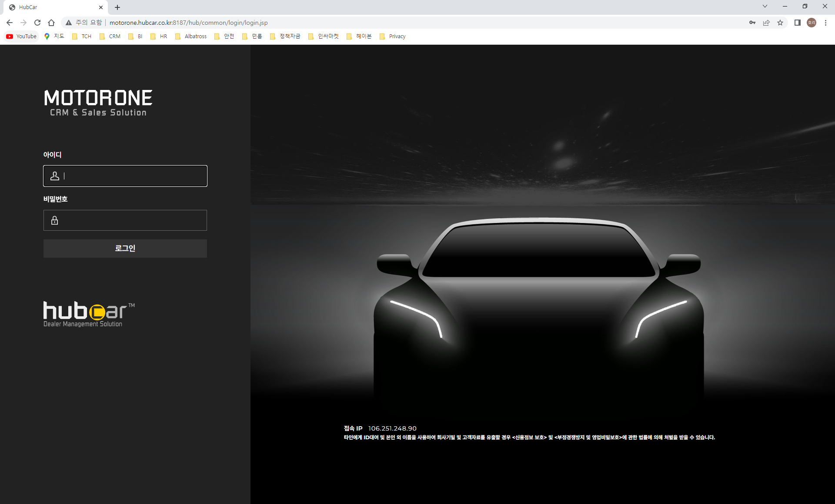Open a new browser tab
The width and height of the screenshot is (835, 504).
pos(117,7)
